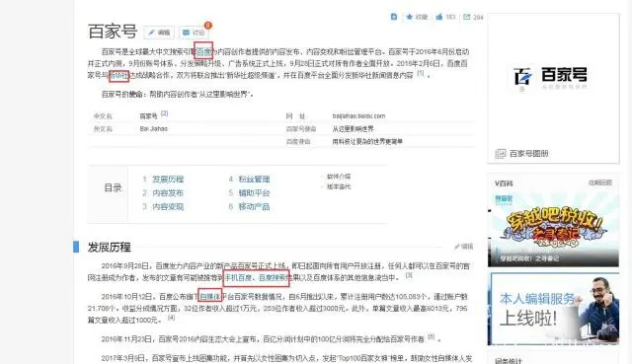The width and height of the screenshot is (632, 364).
Task: Click the footnote [2] beside 中文名 value
Action: [164, 113]
